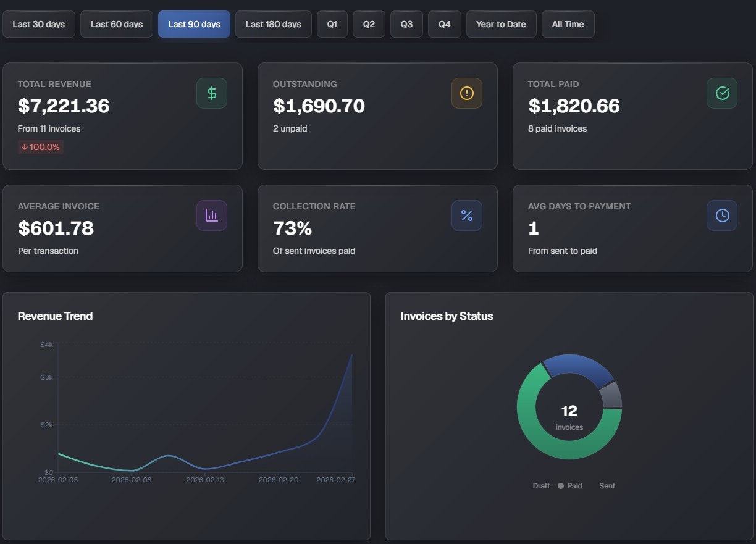Click the Year to Date button
This screenshot has height=544, width=756.
[501, 23]
